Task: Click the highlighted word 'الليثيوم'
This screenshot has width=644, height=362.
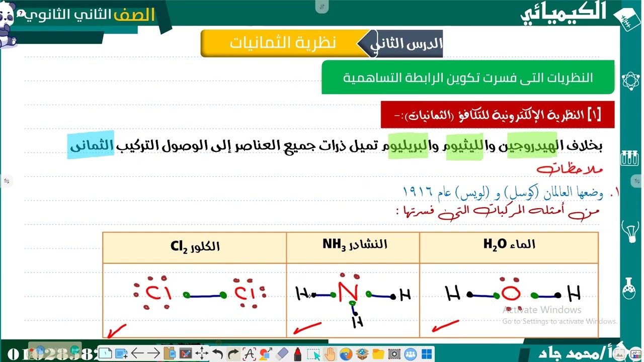Action: [x=464, y=146]
